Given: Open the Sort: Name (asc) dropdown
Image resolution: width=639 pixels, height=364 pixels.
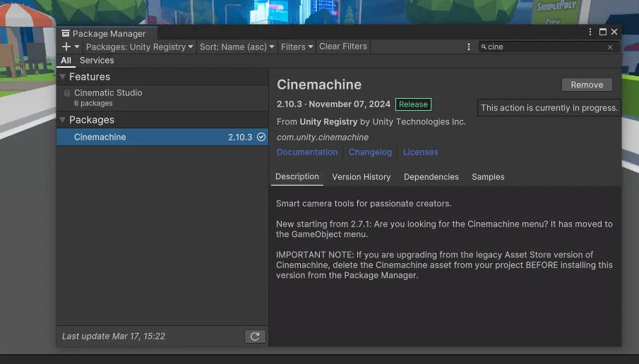Looking at the screenshot, I should tap(237, 47).
